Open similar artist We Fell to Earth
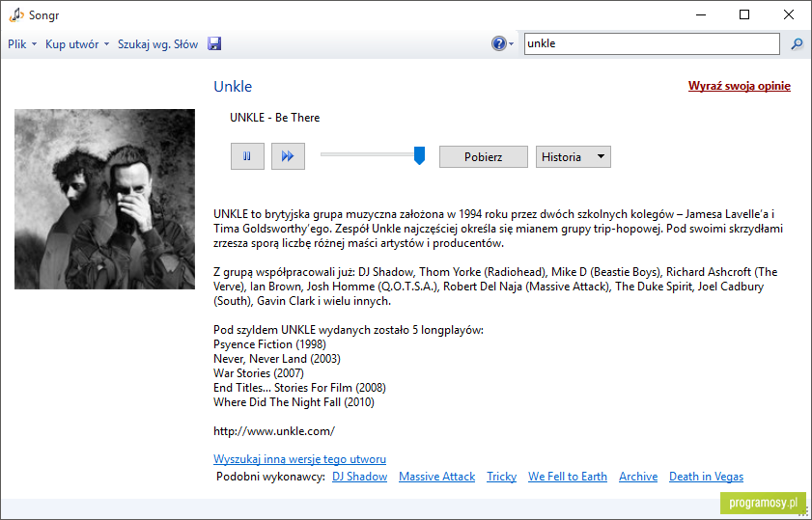812x520 pixels. 568,477
